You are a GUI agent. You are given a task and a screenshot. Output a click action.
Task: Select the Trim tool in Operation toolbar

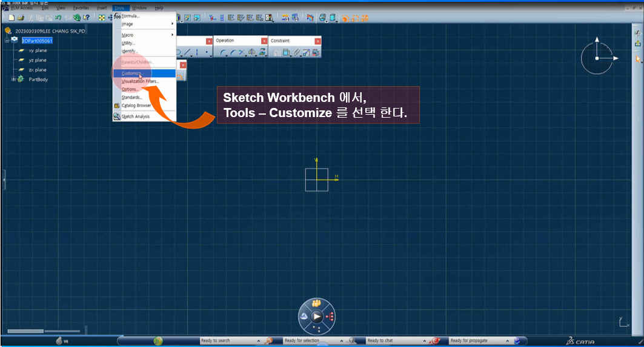(242, 53)
